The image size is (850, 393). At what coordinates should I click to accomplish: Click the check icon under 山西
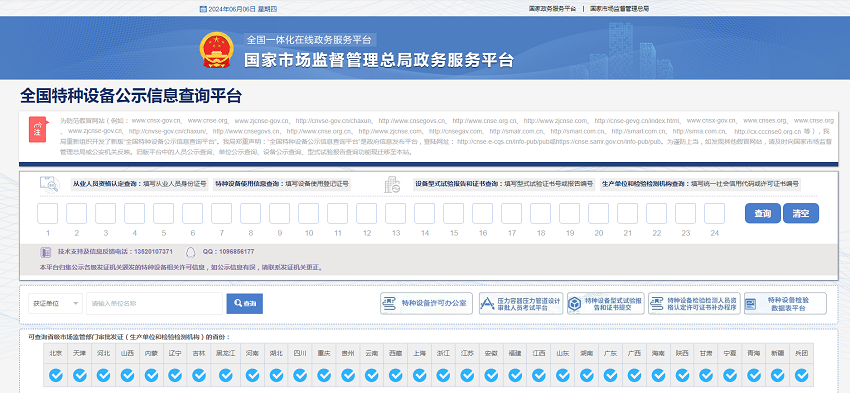tap(127, 375)
